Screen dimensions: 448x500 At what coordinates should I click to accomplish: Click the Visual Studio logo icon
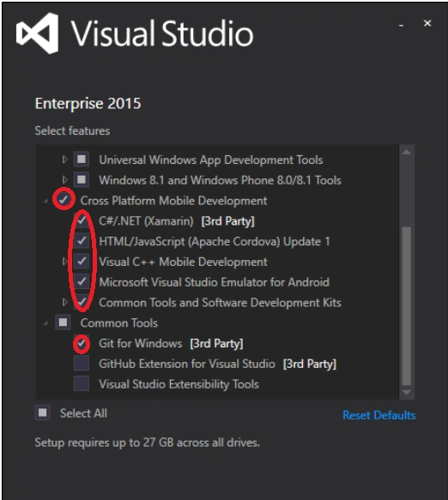pyautogui.click(x=38, y=33)
